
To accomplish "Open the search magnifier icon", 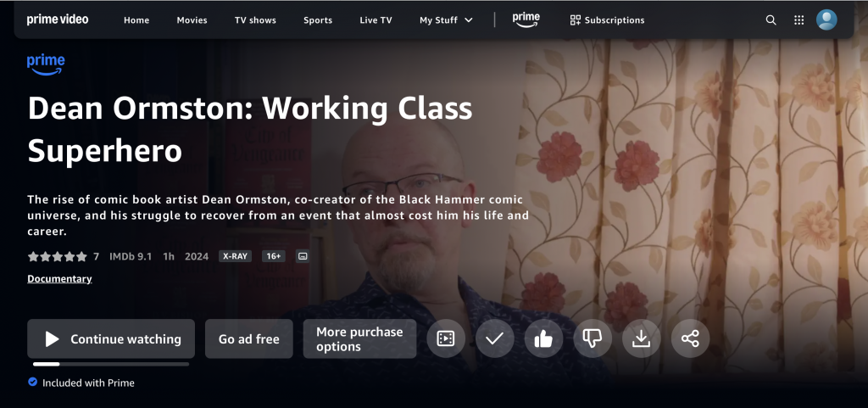I will point(771,20).
